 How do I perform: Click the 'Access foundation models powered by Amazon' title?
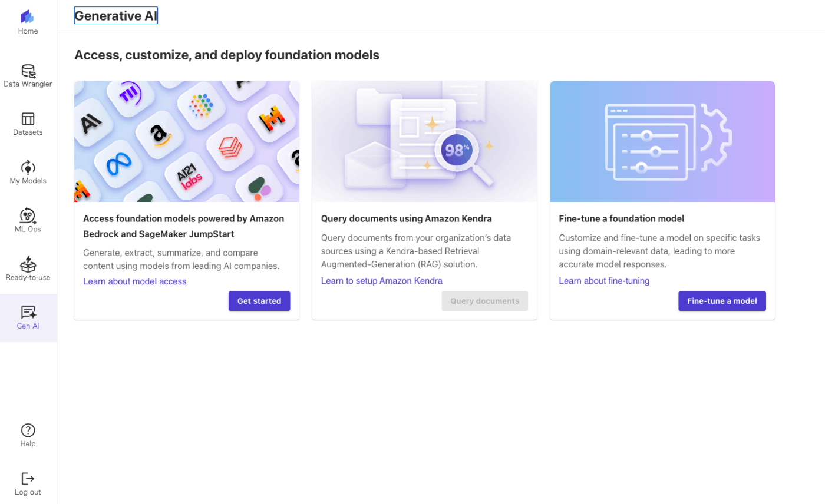(183, 226)
